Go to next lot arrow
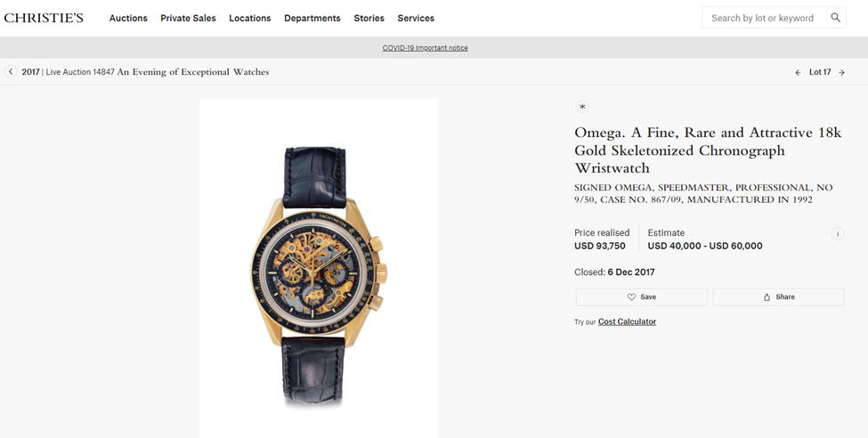868x438 pixels. pos(841,73)
